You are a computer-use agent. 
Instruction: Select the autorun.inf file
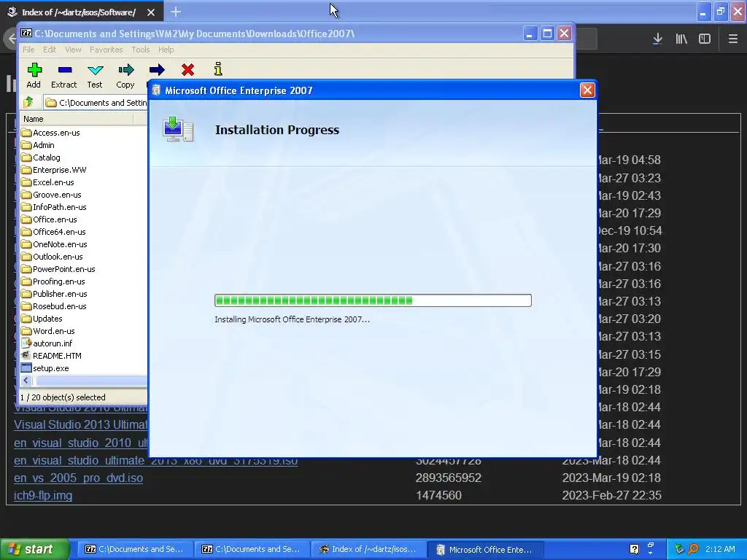click(47, 343)
